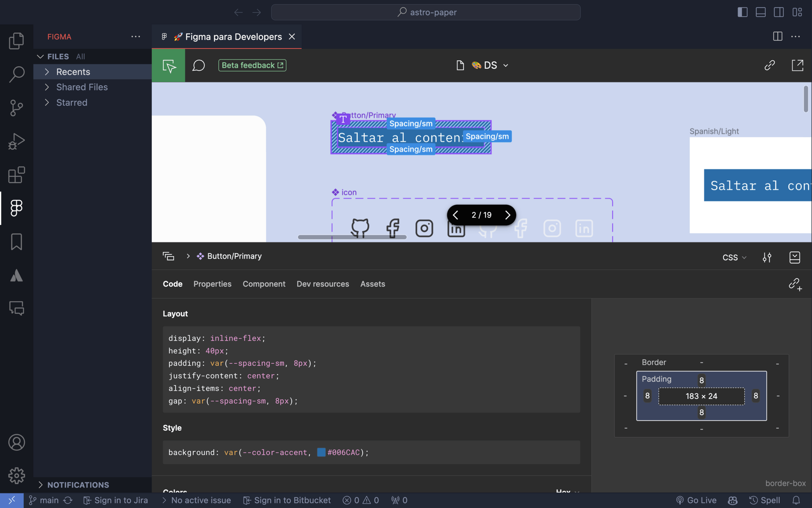Switch to the Properties tab
The height and width of the screenshot is (508, 812).
[212, 284]
